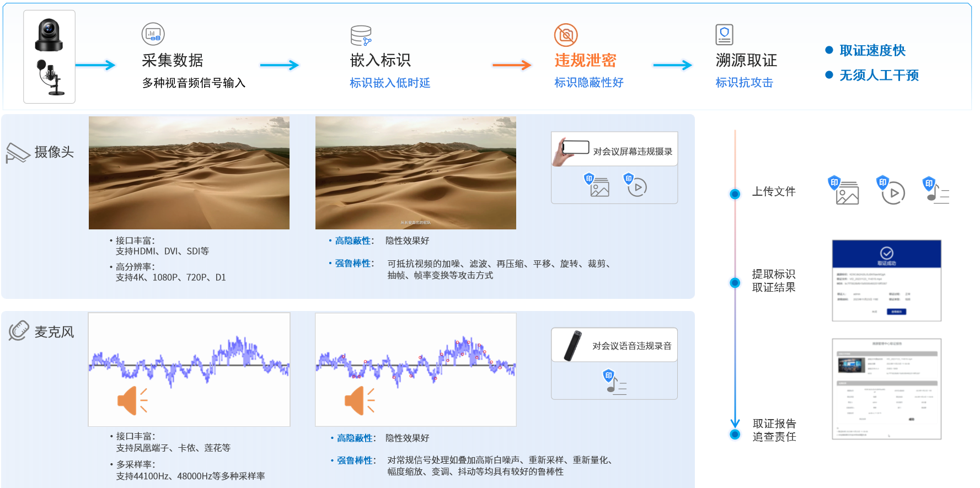The width and height of the screenshot is (980, 488).
Task: Click 支持凤凰端子、卡侬、莲花等 text
Action: [173, 448]
